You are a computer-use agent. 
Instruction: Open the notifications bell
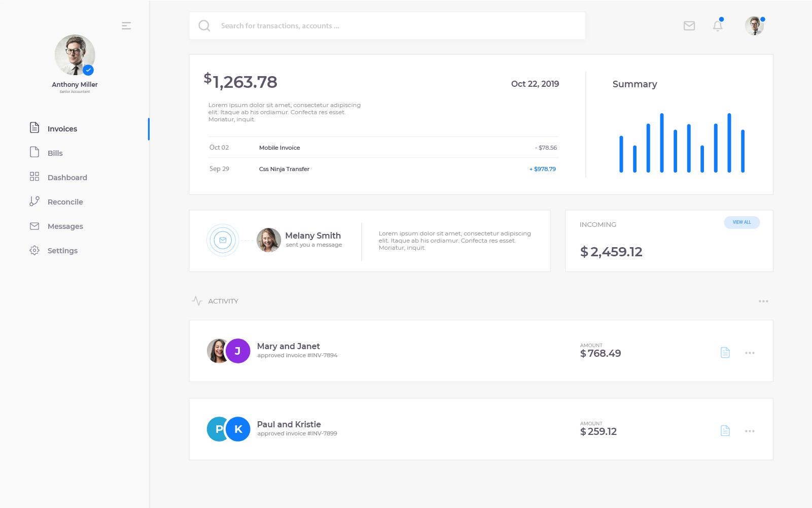pos(717,26)
